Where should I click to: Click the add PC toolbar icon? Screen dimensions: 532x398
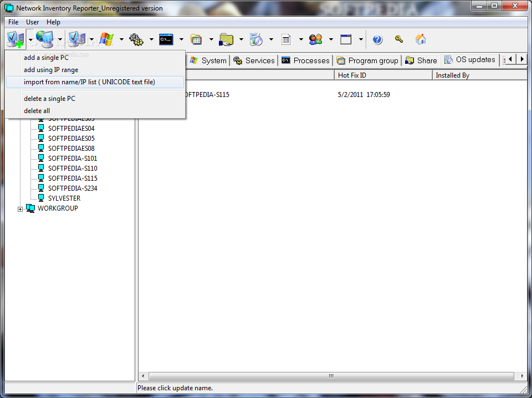tap(16, 39)
